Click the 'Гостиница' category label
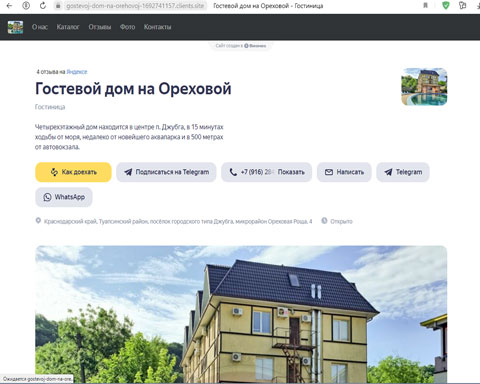The width and height of the screenshot is (480, 384). coord(50,107)
